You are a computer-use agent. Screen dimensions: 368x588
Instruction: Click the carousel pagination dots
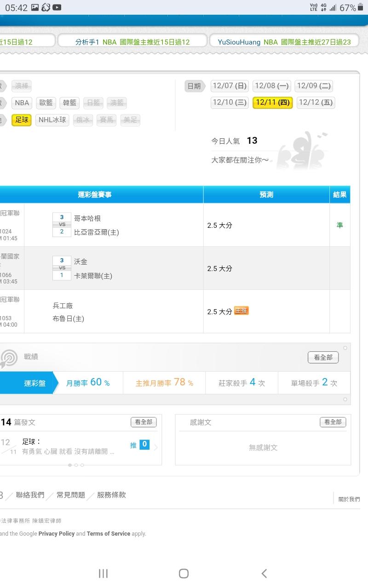pos(76,465)
